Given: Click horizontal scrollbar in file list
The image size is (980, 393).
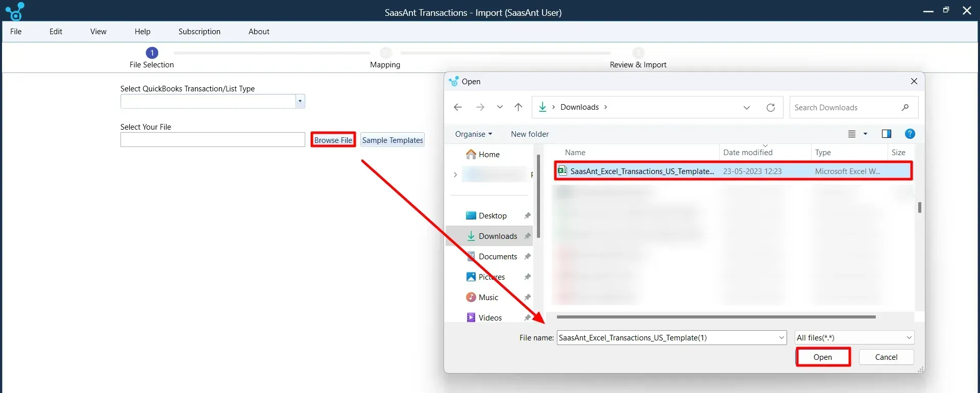Looking at the screenshot, I should (716, 317).
